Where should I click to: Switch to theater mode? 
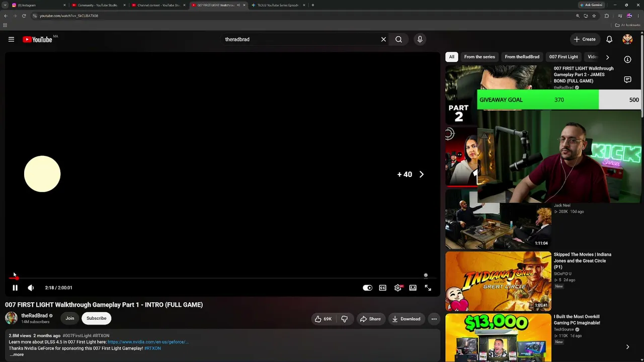(x=413, y=288)
